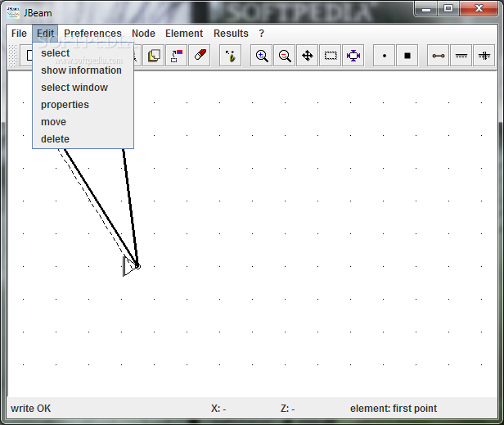504x425 pixels.
Task: Choose 'select' from the Edit menu
Action: click(x=83, y=52)
